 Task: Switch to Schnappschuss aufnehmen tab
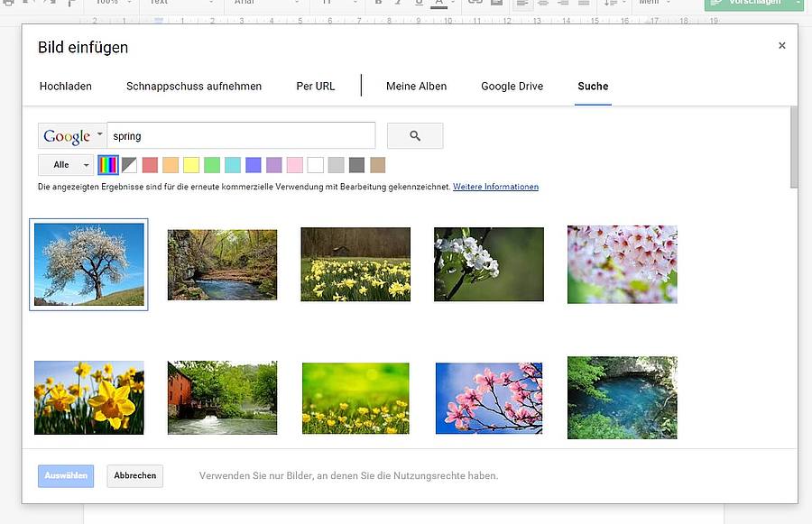point(194,86)
